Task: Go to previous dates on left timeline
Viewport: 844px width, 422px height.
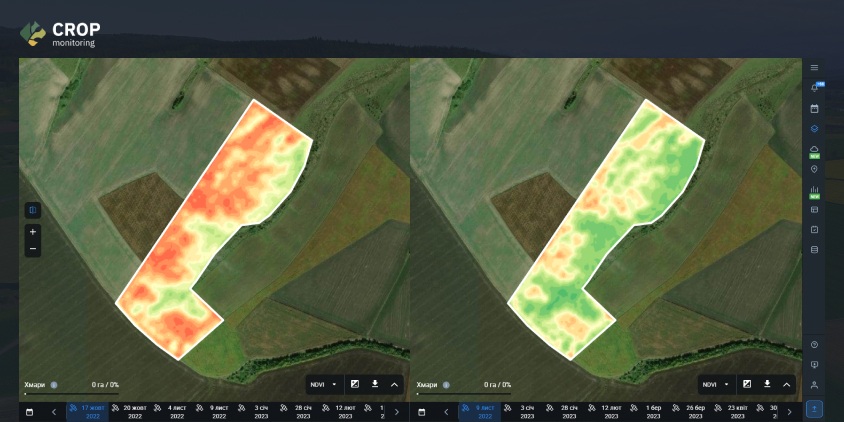Action: [x=54, y=412]
